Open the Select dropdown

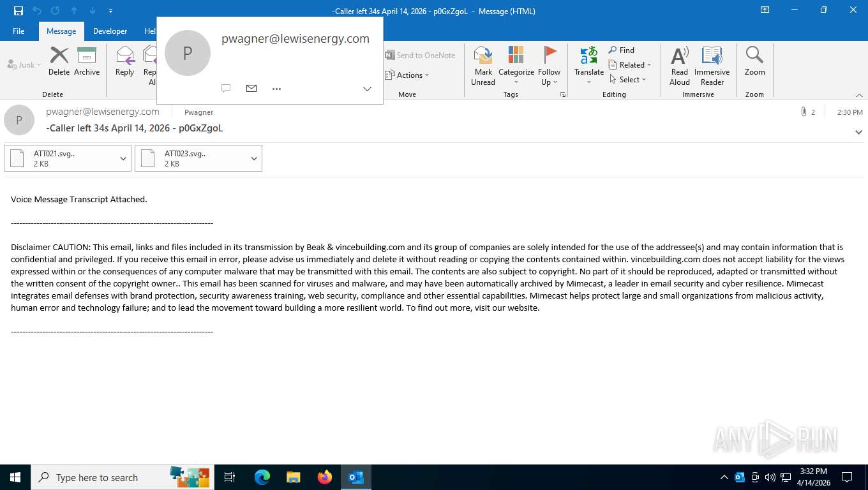tap(628, 79)
